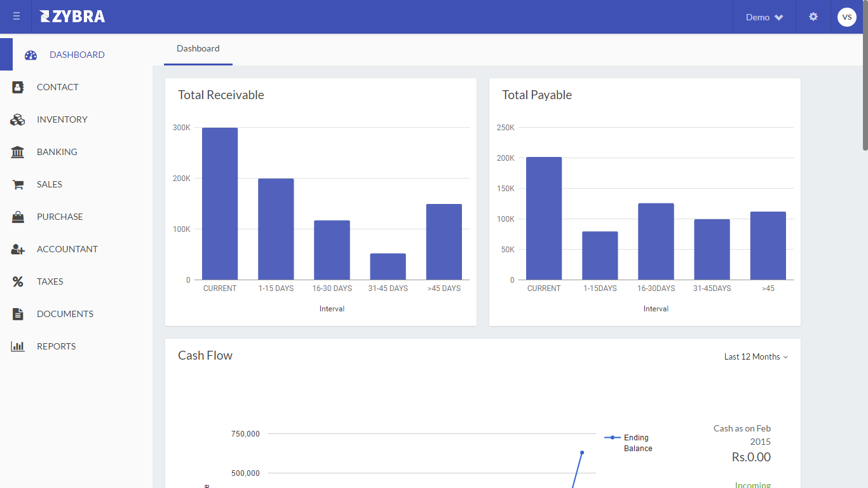This screenshot has width=868, height=488.
Task: Click the >45 DAYS receivable bar
Action: point(444,242)
